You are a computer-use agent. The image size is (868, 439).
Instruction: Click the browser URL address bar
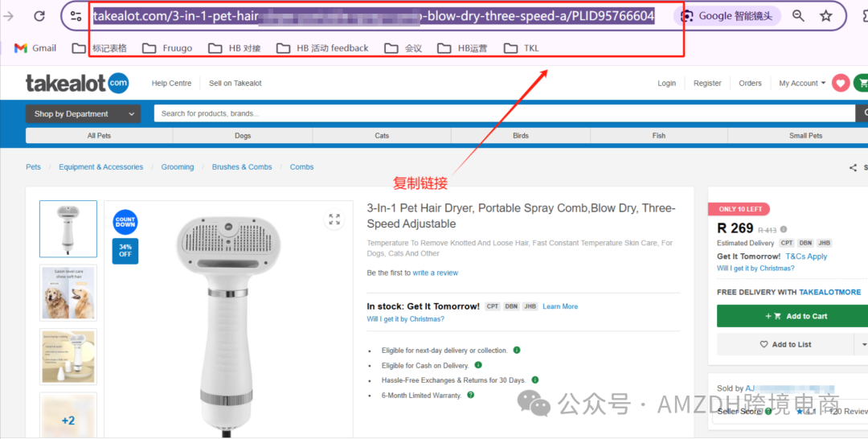374,16
